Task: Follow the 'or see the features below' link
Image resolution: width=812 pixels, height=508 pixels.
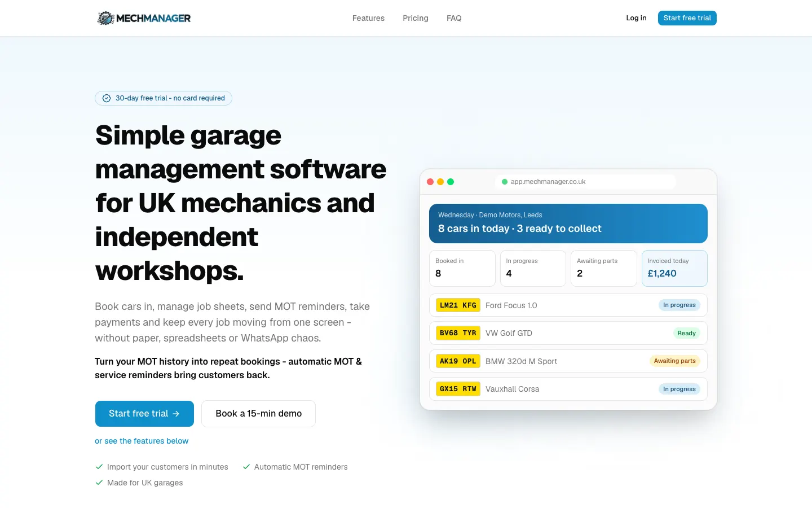Action: pos(142,441)
